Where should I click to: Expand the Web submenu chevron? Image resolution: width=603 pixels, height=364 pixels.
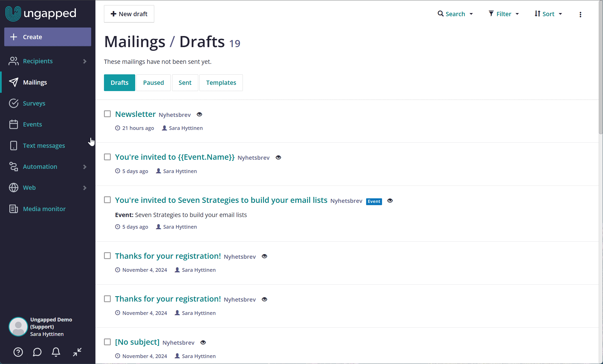click(x=85, y=188)
